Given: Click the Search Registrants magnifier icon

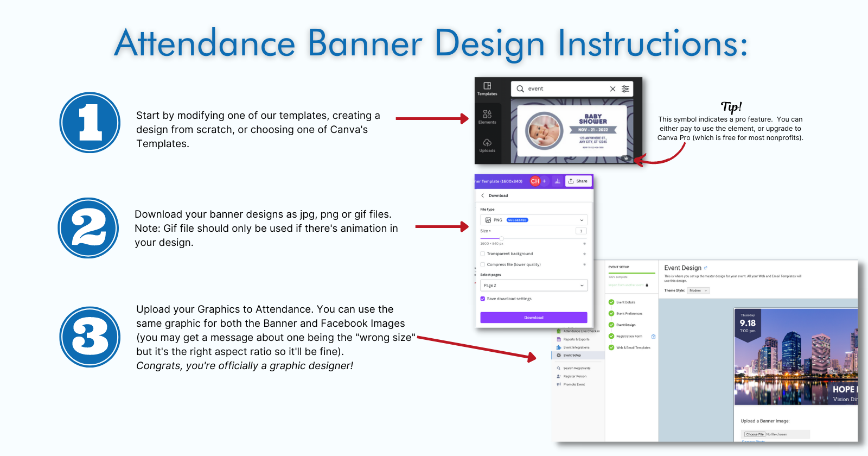Looking at the screenshot, I should (559, 368).
